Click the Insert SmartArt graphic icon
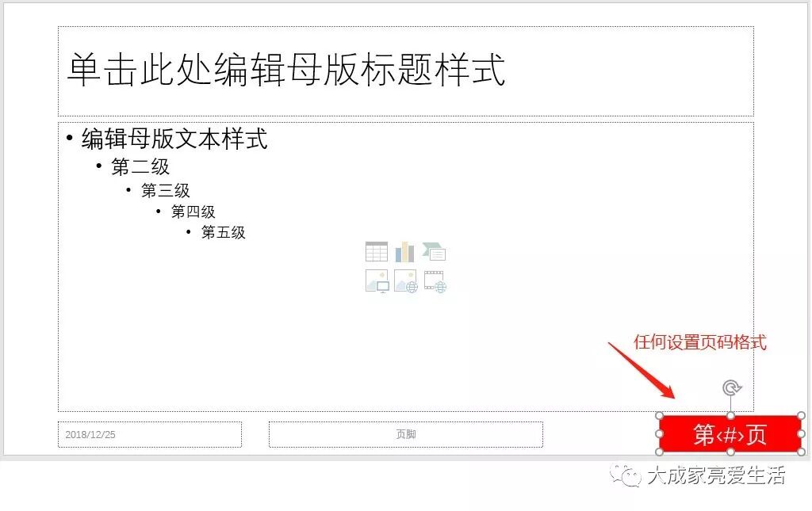 [434, 252]
